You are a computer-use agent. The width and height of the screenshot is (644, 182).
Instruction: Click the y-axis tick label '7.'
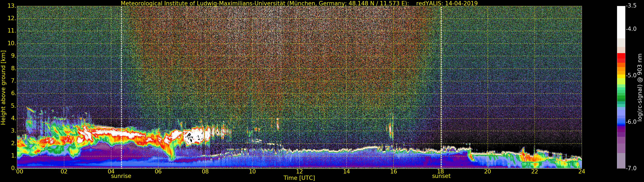tap(13, 81)
